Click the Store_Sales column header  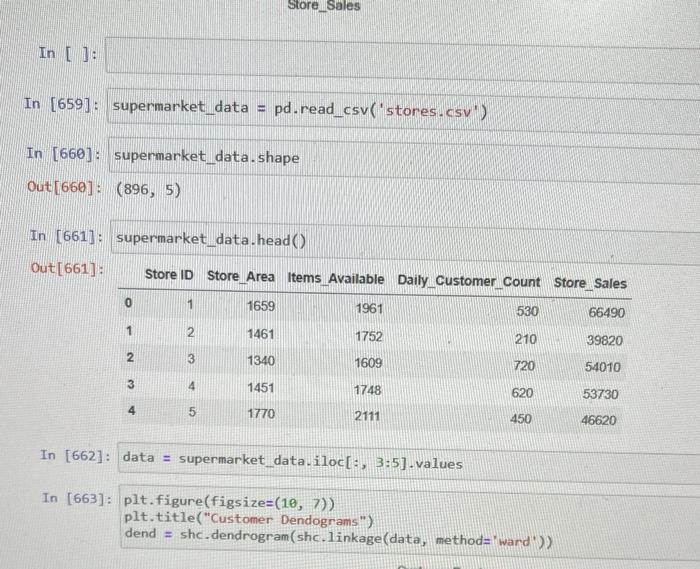pos(590,283)
